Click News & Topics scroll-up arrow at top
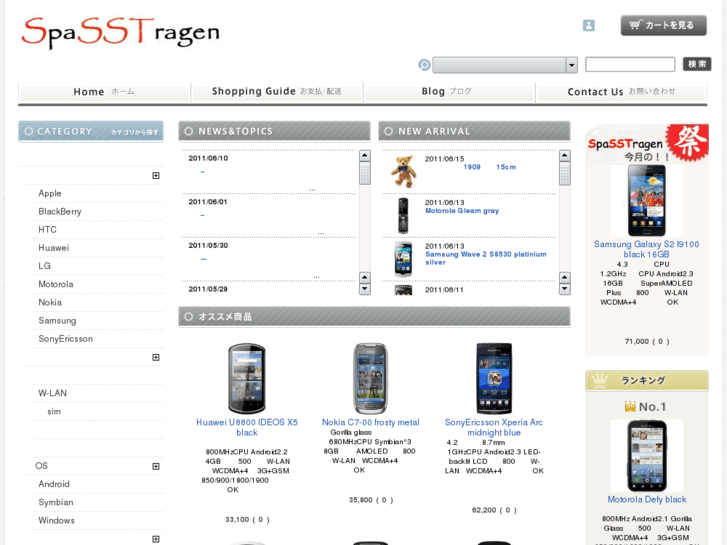The image size is (727, 545). point(365,155)
